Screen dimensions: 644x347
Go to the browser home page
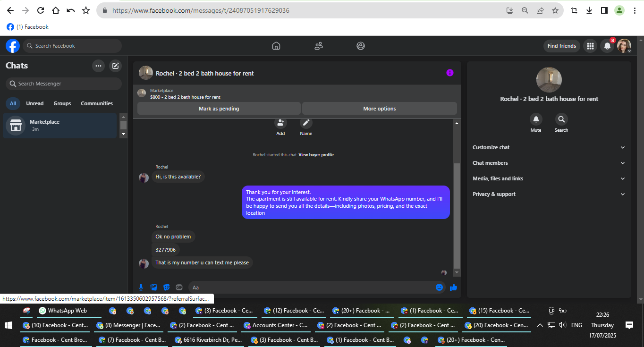click(x=56, y=10)
